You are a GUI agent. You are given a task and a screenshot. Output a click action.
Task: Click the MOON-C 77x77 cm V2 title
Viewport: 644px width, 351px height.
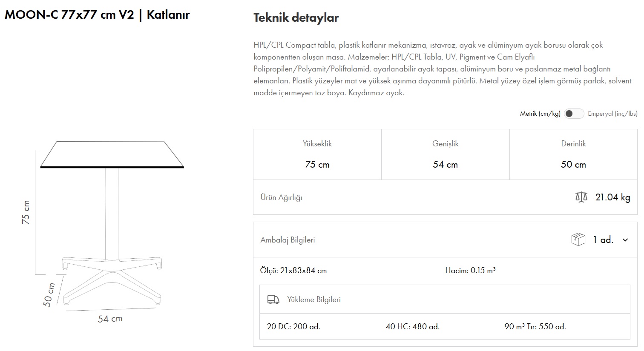coord(97,15)
